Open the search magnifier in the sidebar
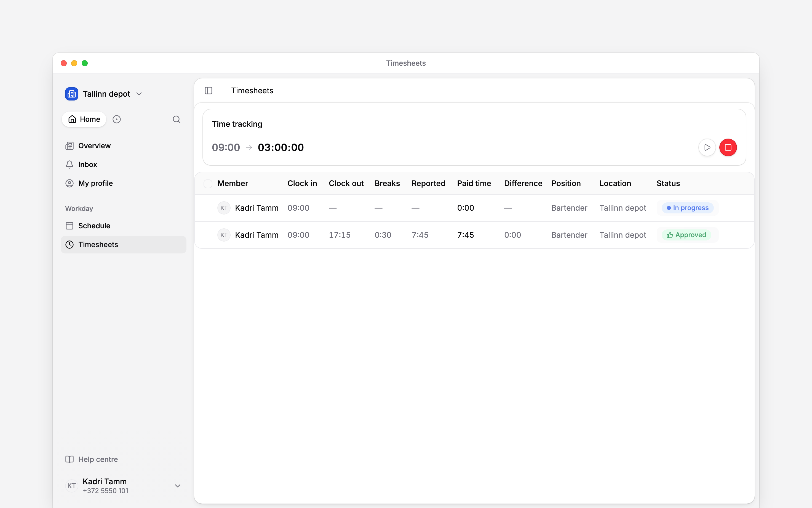 coord(177,119)
